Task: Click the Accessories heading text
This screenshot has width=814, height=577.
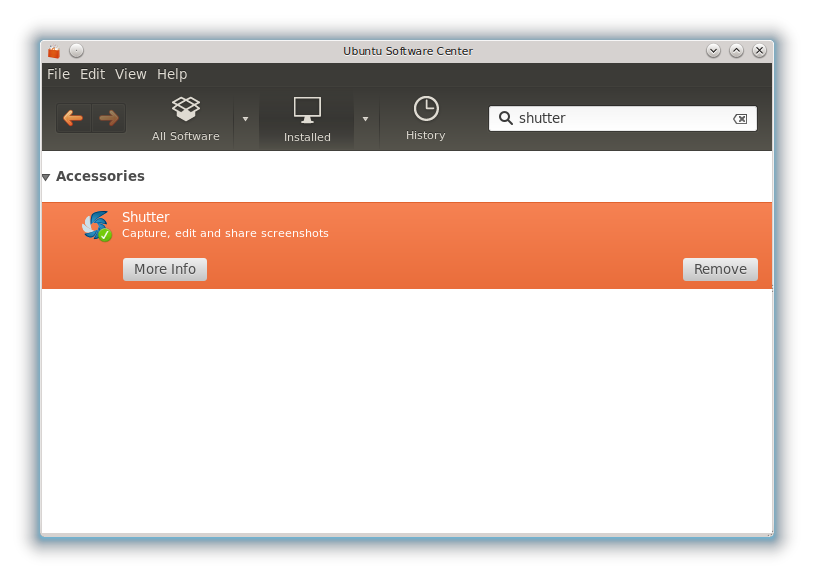Action: [100, 176]
